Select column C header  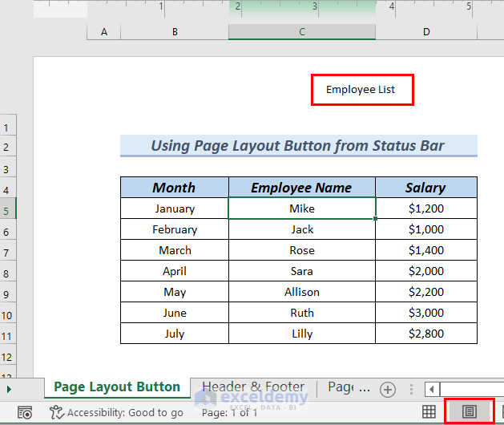point(302,32)
